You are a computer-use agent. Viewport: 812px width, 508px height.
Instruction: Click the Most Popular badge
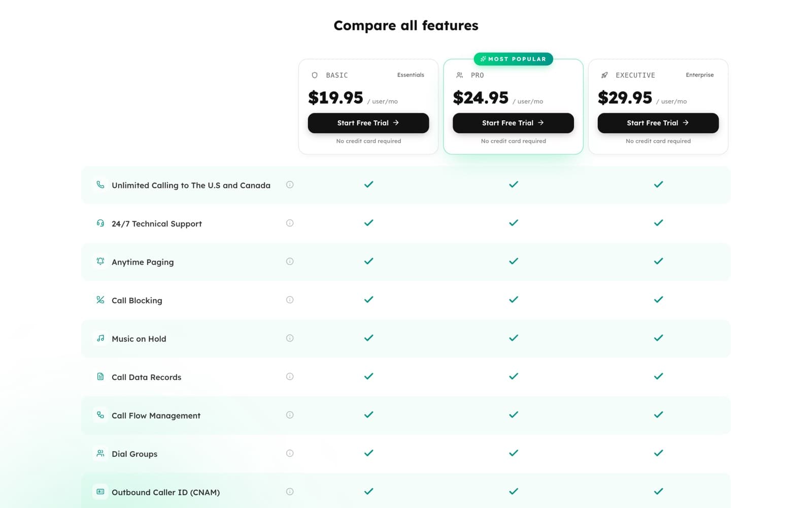tap(513, 59)
